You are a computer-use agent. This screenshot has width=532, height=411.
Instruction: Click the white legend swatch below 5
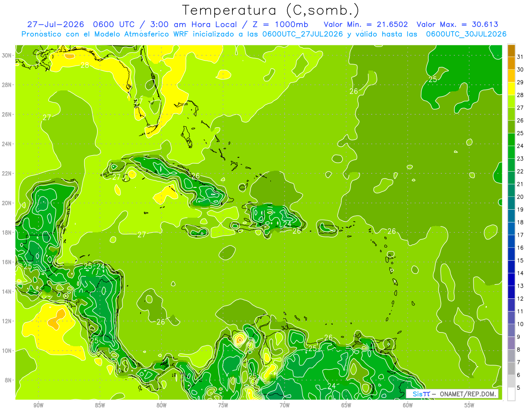pyautogui.click(x=511, y=394)
